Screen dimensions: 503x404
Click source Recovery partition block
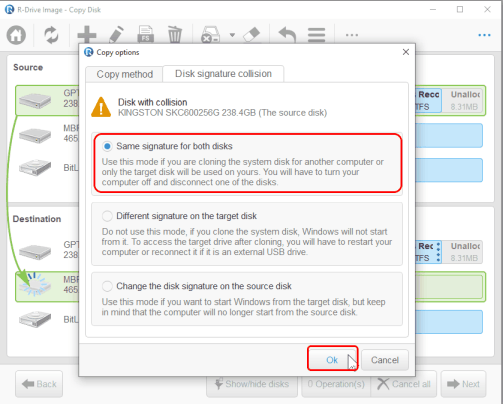click(x=428, y=100)
